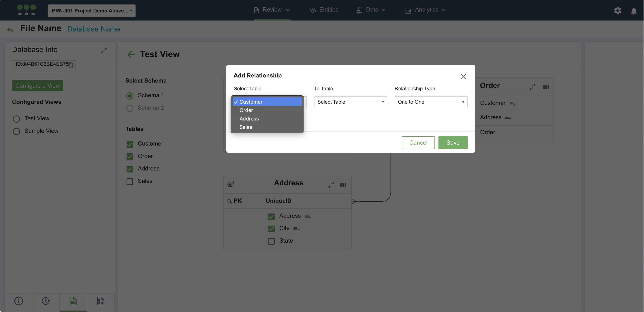This screenshot has width=644, height=312.
Task: Open the PRN-001 project selector
Action: coord(91,10)
